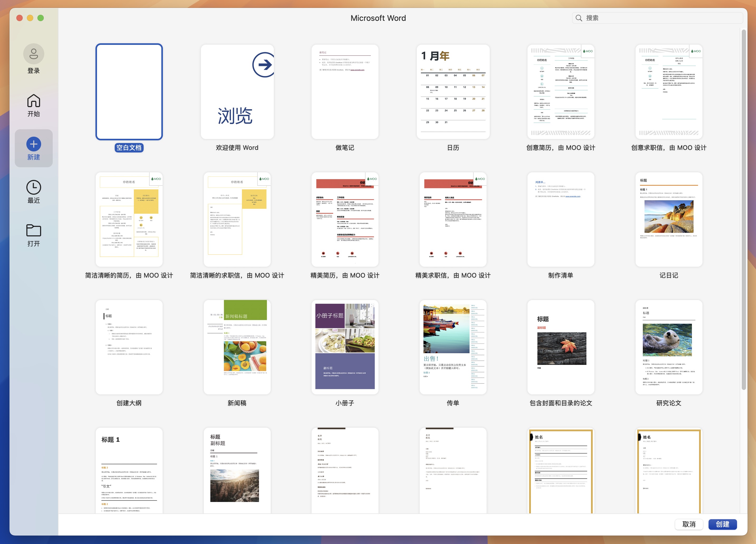Click the 取消 button
Viewport: 756px width, 544px height.
(x=689, y=524)
